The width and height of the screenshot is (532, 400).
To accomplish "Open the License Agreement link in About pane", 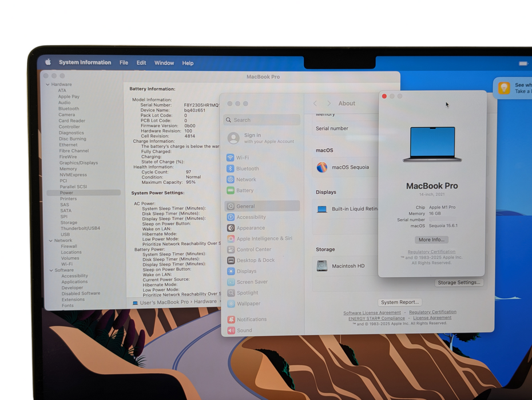I will pos(432,318).
